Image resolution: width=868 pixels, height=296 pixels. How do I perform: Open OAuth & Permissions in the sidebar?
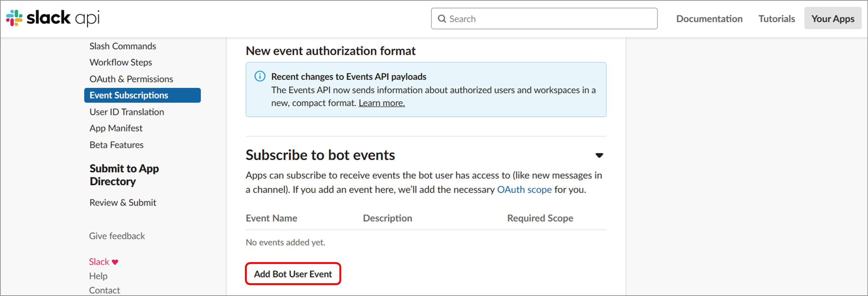[x=131, y=79]
